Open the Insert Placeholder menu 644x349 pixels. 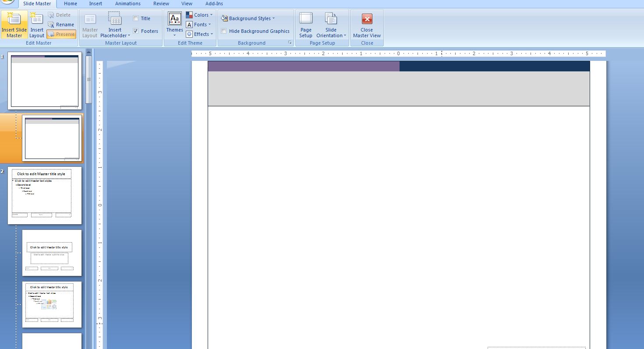pyautogui.click(x=115, y=25)
